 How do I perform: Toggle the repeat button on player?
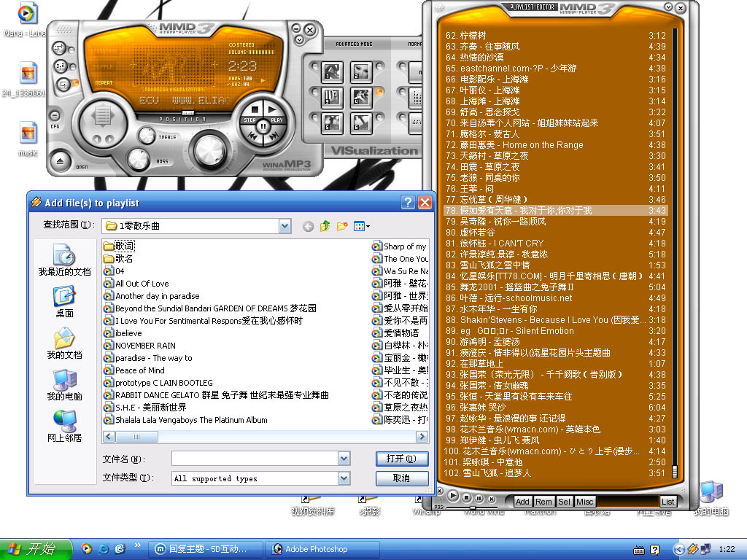pos(63,85)
